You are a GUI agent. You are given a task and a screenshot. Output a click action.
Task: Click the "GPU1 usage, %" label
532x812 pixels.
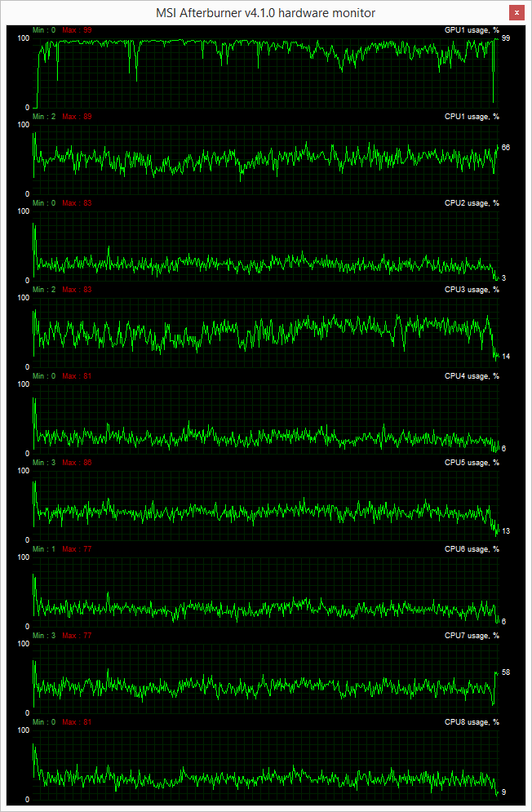click(472, 30)
